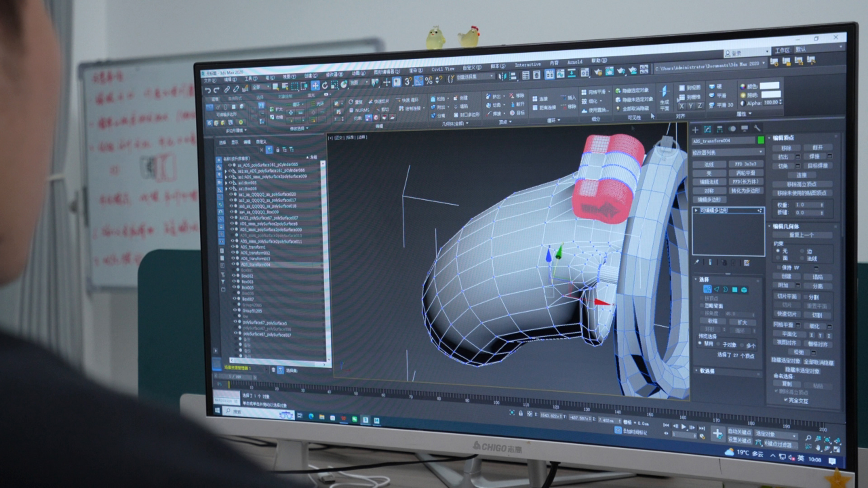Image resolution: width=868 pixels, height=488 pixels.
Task: Click the 目标焊接 button
Action: (818, 166)
